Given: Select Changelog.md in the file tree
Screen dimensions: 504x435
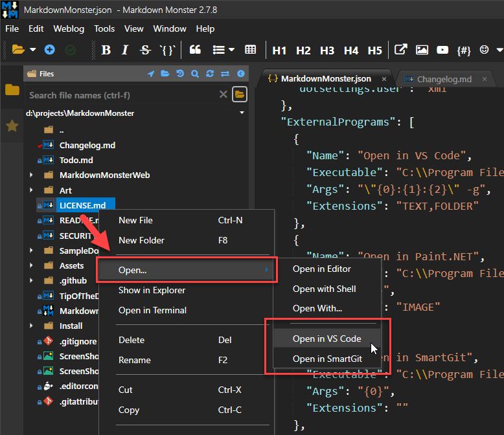Looking at the screenshot, I should [x=87, y=145].
